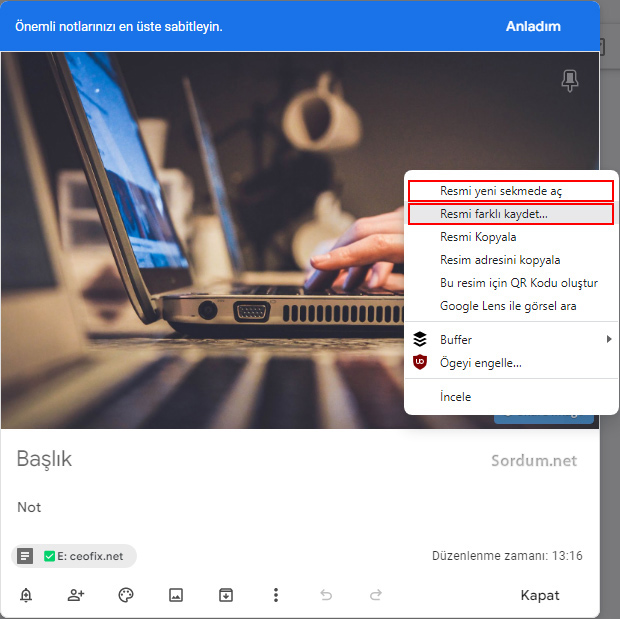Add a collaborator with person-plus icon

click(76, 595)
